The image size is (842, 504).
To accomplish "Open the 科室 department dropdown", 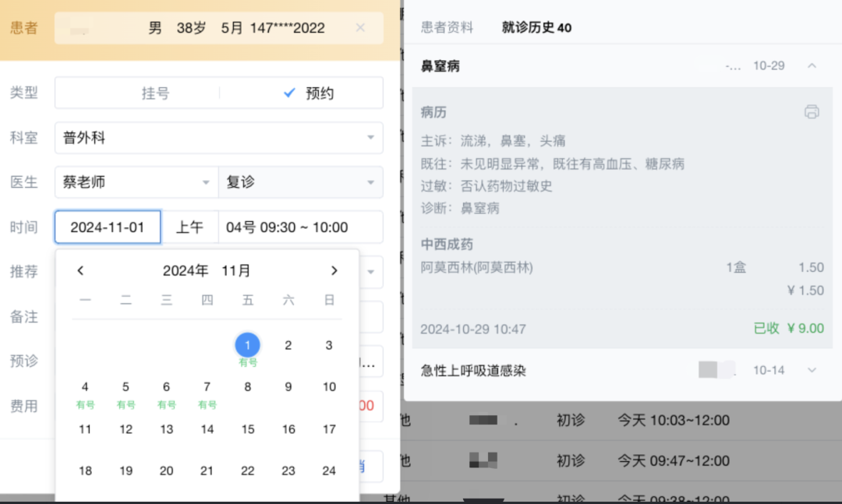I will 218,138.
